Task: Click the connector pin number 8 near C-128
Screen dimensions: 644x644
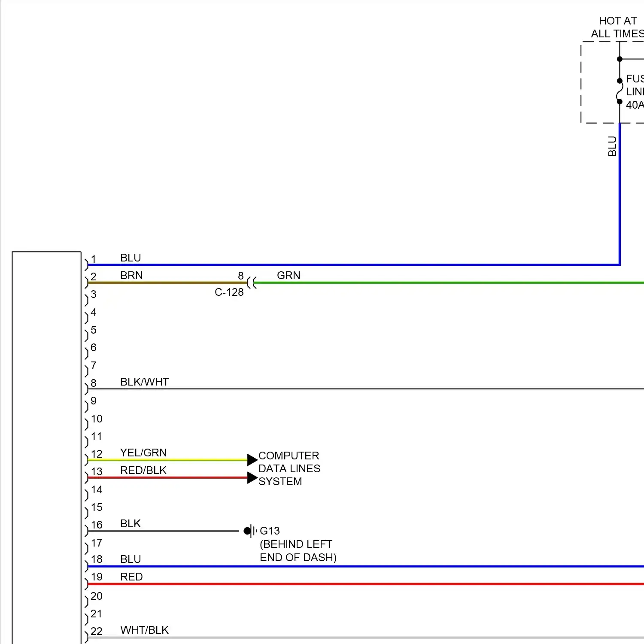Action: click(241, 276)
